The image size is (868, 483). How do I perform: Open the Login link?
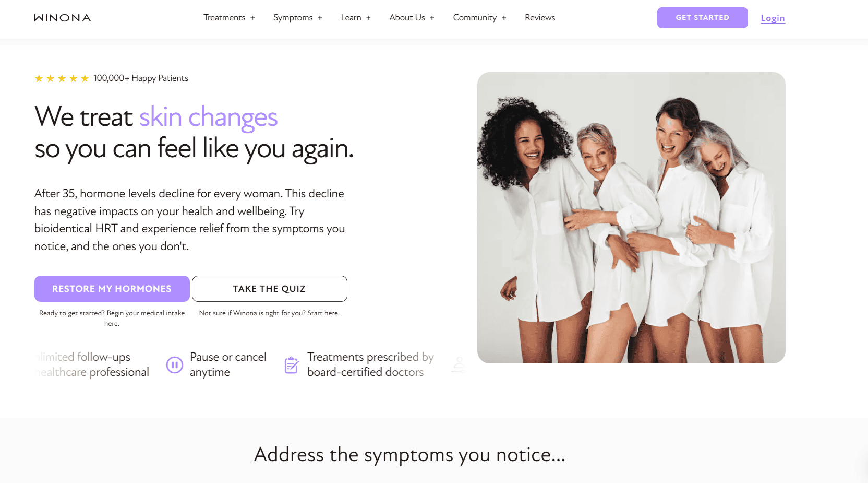point(773,18)
